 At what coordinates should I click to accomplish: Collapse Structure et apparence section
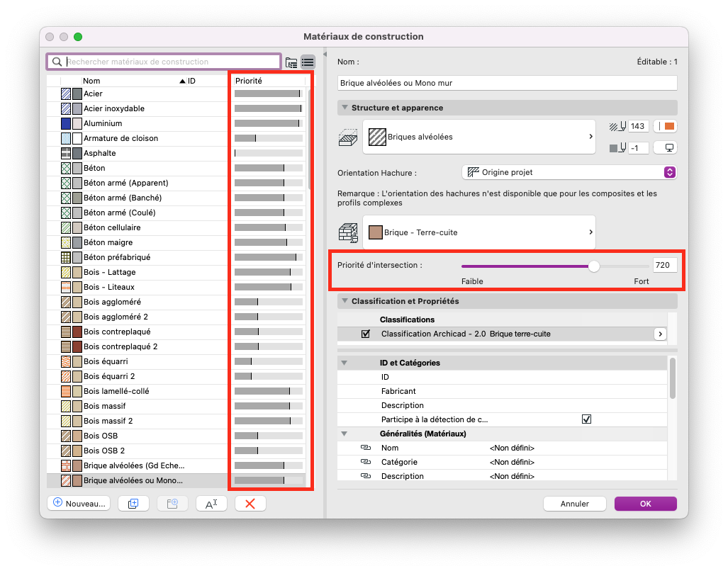[345, 108]
